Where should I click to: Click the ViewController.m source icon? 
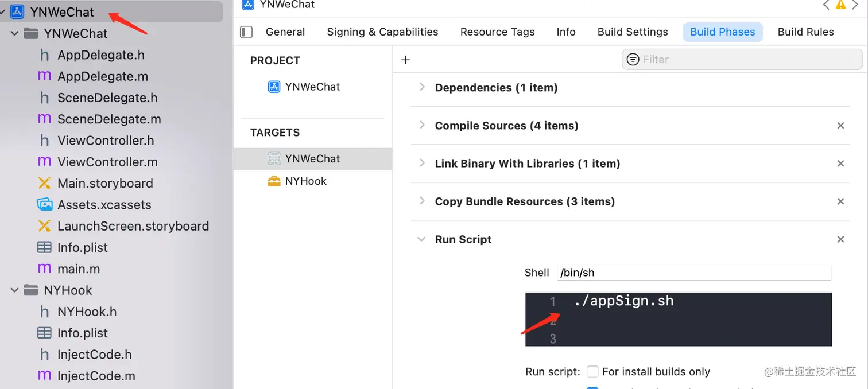pos(44,162)
